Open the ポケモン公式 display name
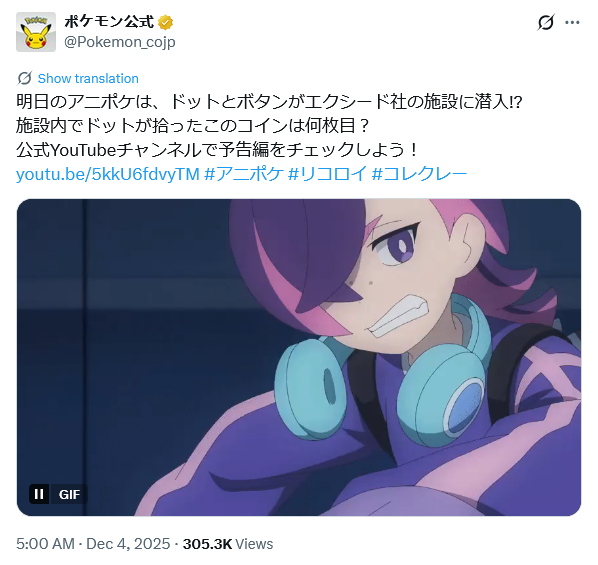Screen dimensions: 598x565 pyautogui.click(x=109, y=22)
